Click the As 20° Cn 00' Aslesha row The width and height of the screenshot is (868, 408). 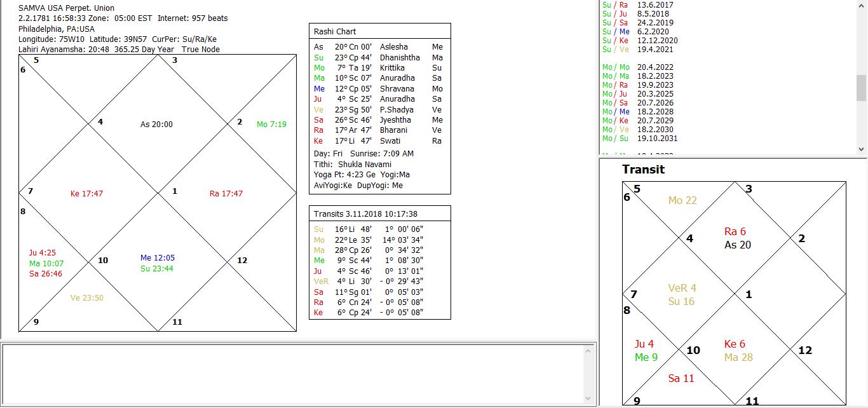coord(379,47)
